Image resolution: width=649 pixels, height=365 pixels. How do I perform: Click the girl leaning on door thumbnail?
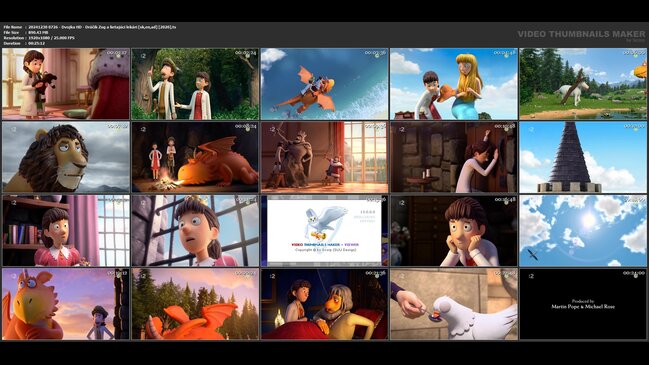tap(454, 157)
